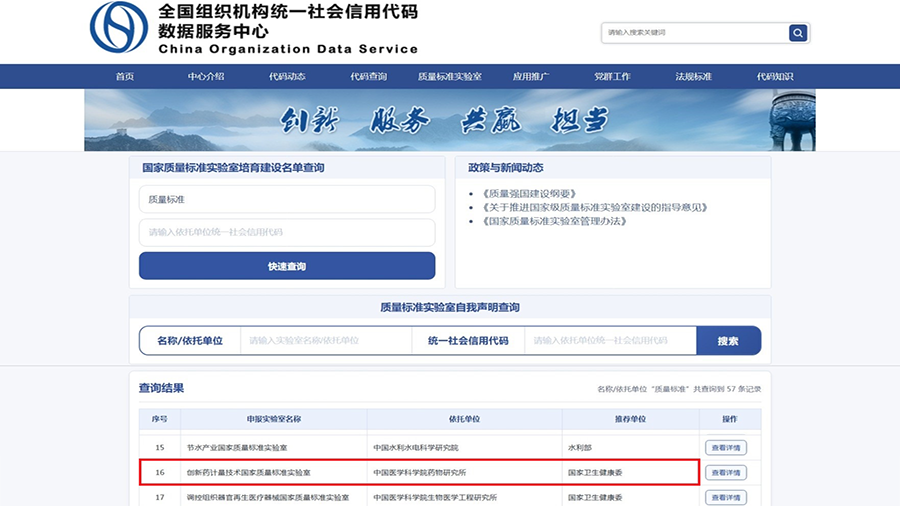
Task: Go to 代码动态 in navigation bar
Action: [287, 77]
